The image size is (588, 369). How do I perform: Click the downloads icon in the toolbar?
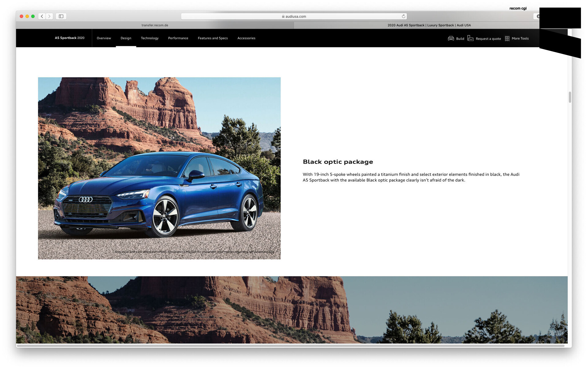pos(537,16)
